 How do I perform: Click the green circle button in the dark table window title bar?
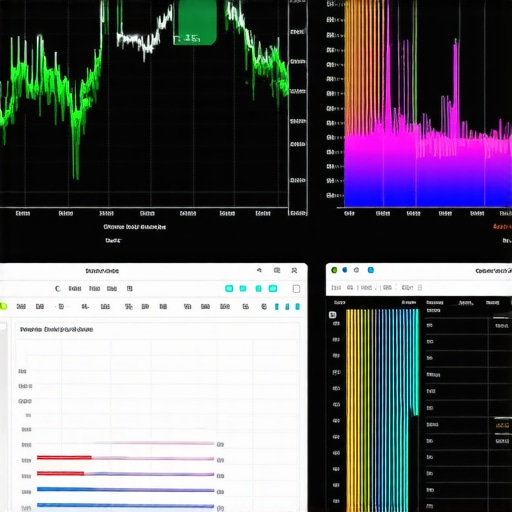coord(334,270)
